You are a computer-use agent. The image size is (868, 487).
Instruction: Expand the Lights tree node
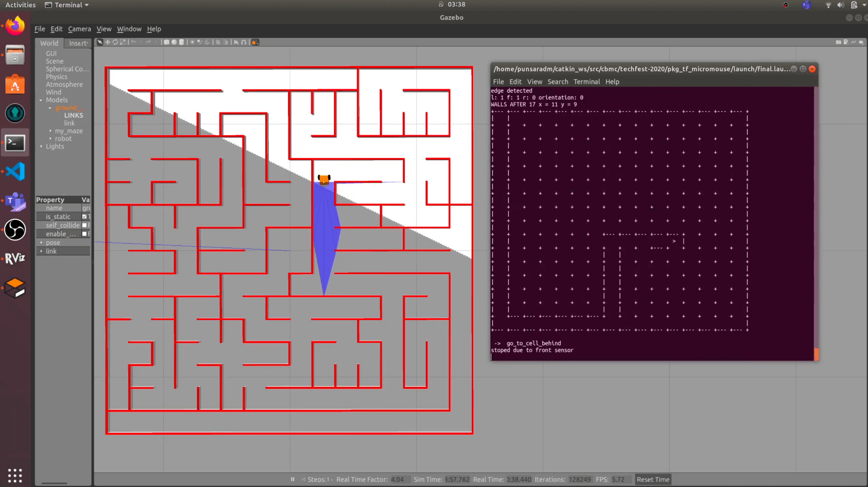pyautogui.click(x=41, y=146)
